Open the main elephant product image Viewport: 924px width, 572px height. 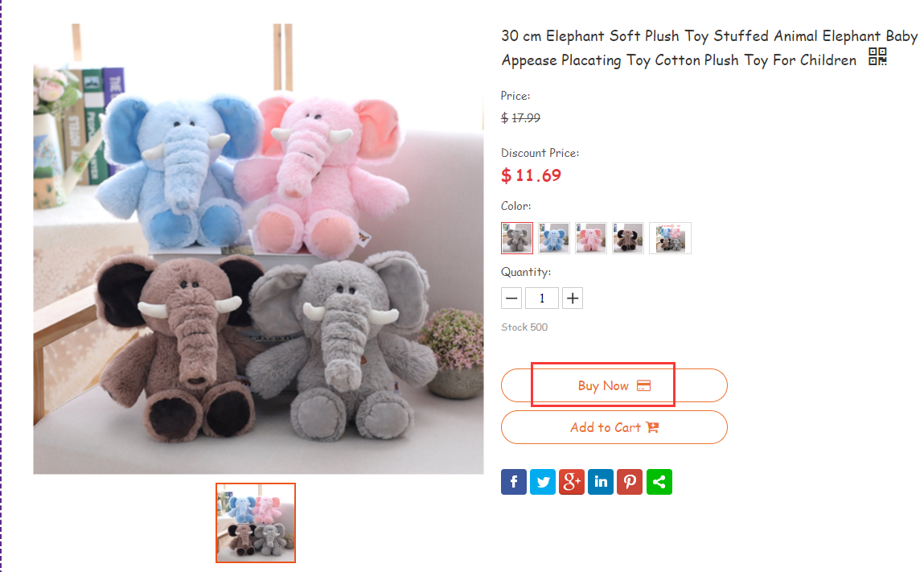point(258,249)
